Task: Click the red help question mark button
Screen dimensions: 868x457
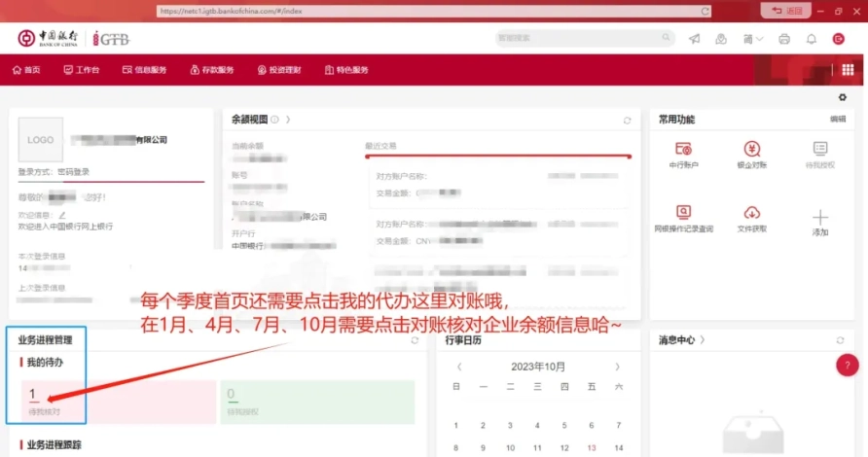Action: pos(847,366)
